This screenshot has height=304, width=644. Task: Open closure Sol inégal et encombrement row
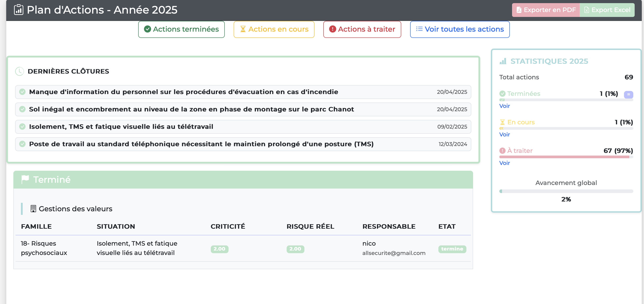point(243,109)
